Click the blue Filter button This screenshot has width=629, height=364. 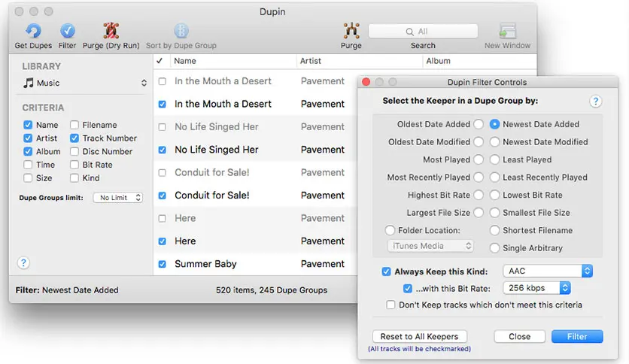pos(577,336)
